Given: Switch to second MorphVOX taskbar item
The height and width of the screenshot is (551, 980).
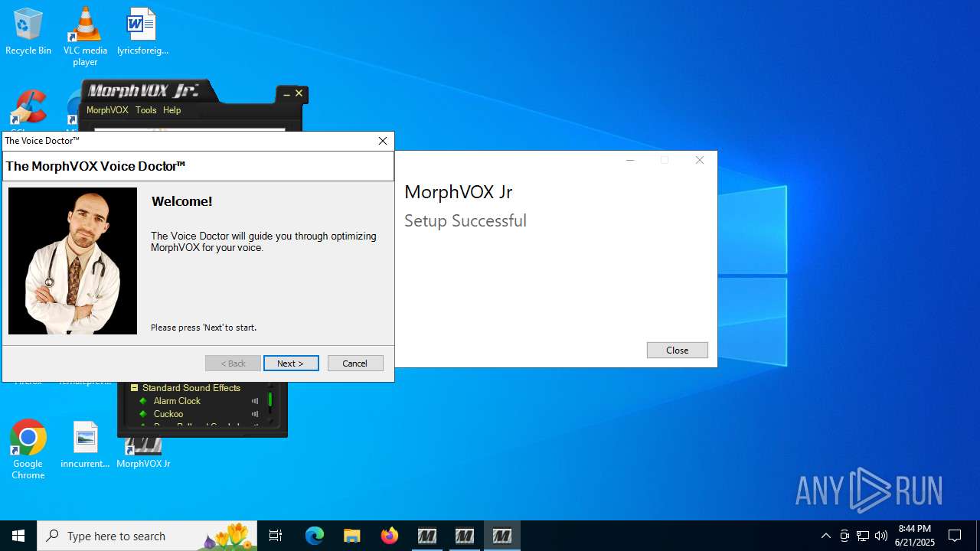Looking at the screenshot, I should coord(465,536).
